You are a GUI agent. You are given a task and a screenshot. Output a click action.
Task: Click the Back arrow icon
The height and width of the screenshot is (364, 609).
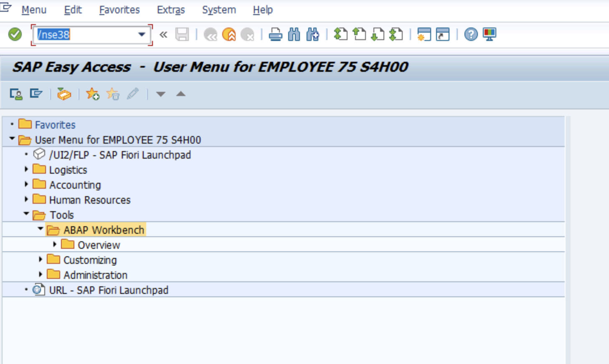[x=210, y=34]
